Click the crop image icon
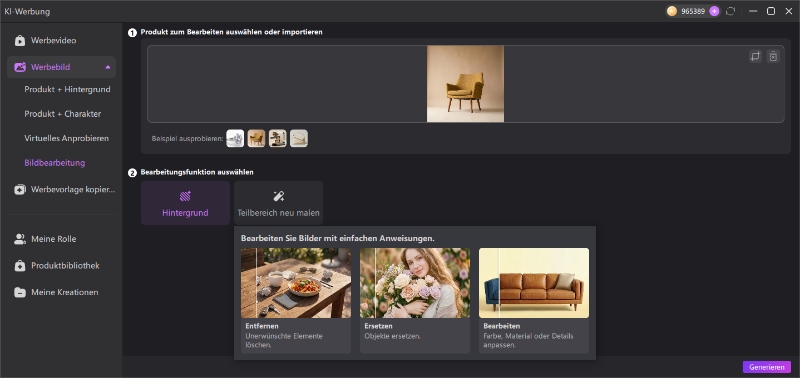The image size is (800, 378). pyautogui.click(x=756, y=57)
